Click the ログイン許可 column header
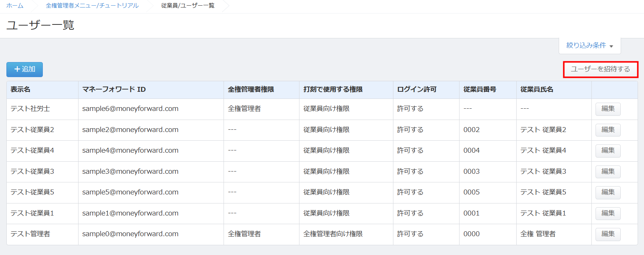Viewport: 644px width, 255px height. point(417,90)
